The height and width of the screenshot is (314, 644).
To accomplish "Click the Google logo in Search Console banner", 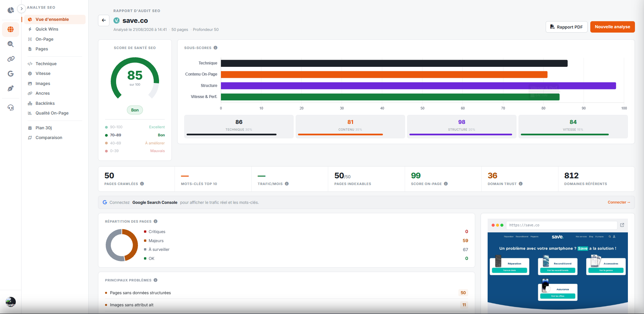I will coord(105,203).
